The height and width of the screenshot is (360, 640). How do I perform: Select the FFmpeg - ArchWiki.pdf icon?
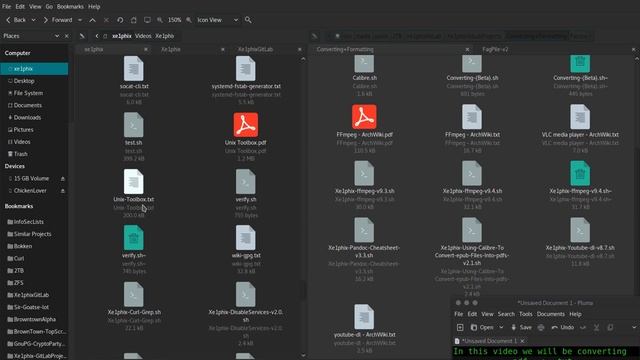pyautogui.click(x=364, y=117)
